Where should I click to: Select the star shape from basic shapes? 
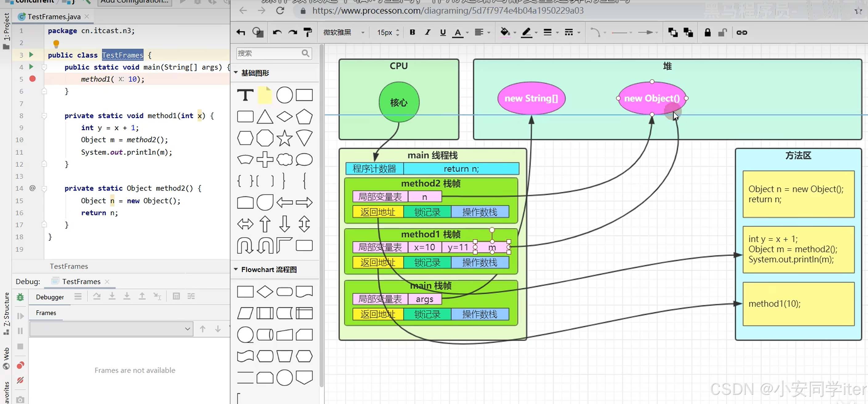click(x=285, y=138)
